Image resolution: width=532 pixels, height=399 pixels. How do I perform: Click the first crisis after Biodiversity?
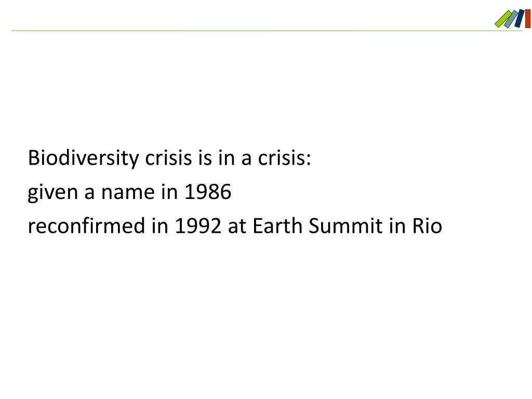point(168,158)
